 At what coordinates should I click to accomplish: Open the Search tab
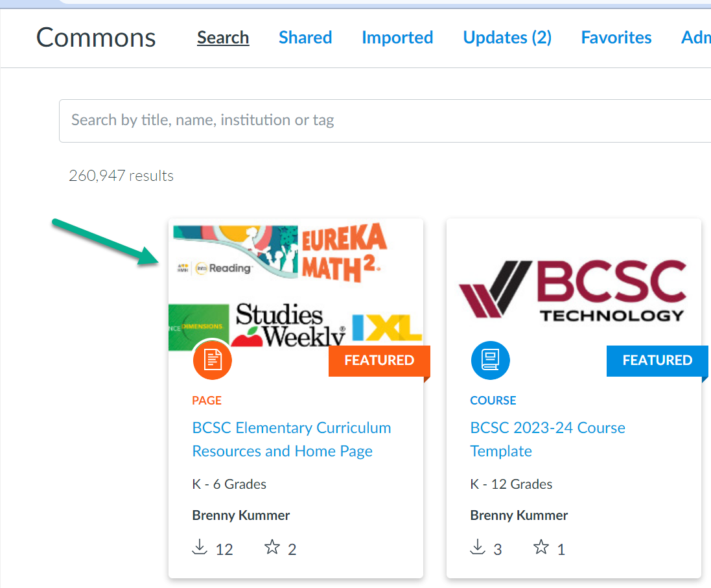click(x=223, y=38)
